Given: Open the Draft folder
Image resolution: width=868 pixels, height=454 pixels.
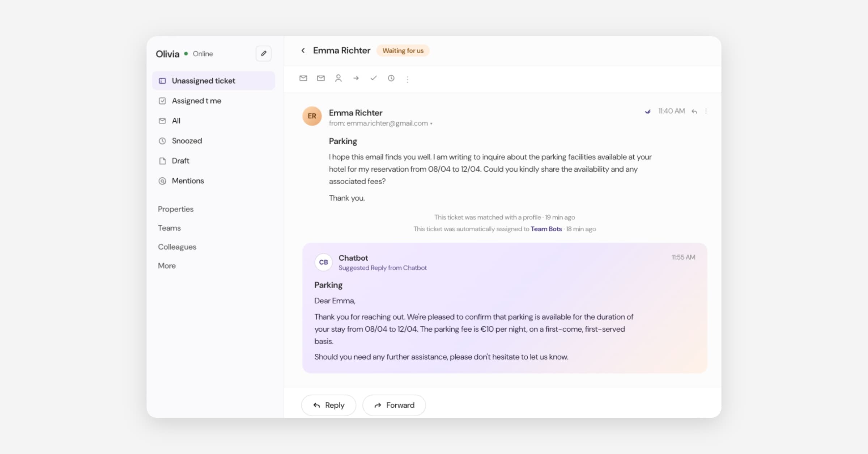Looking at the screenshot, I should [x=214, y=161].
